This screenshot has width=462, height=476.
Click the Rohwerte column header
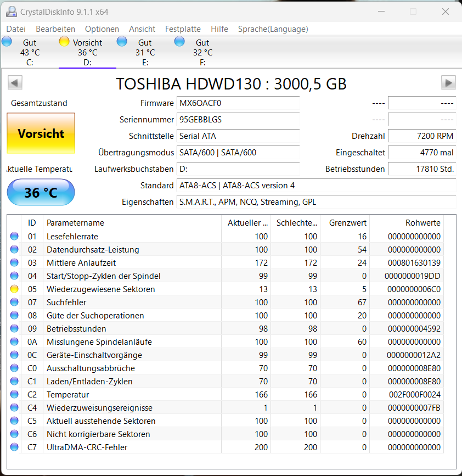[407, 222]
